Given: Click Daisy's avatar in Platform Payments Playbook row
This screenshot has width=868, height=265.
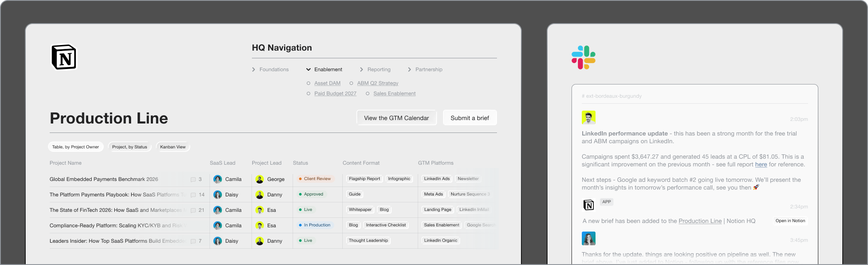Looking at the screenshot, I should pos(218,195).
